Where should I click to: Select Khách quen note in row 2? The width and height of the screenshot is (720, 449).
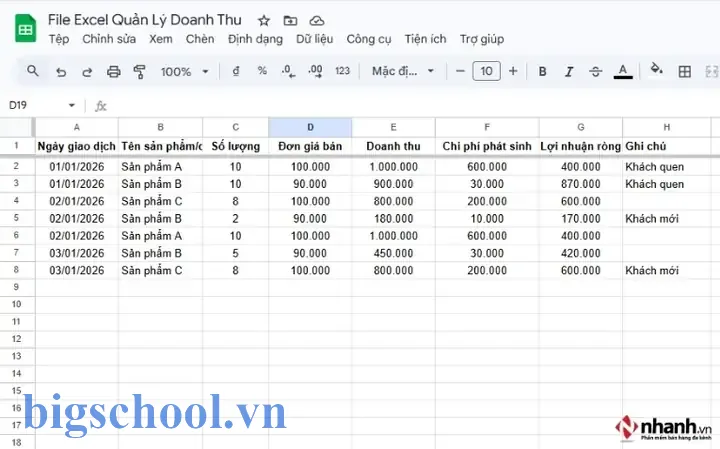(x=667, y=167)
